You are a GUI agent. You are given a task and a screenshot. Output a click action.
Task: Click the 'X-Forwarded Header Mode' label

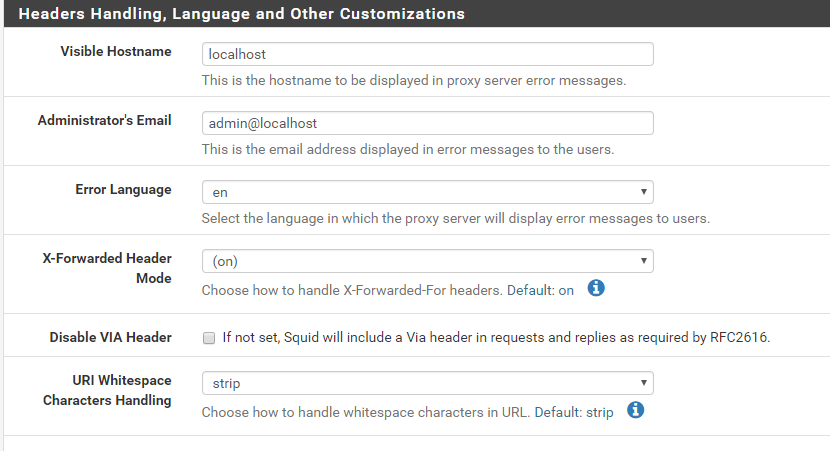(107, 268)
